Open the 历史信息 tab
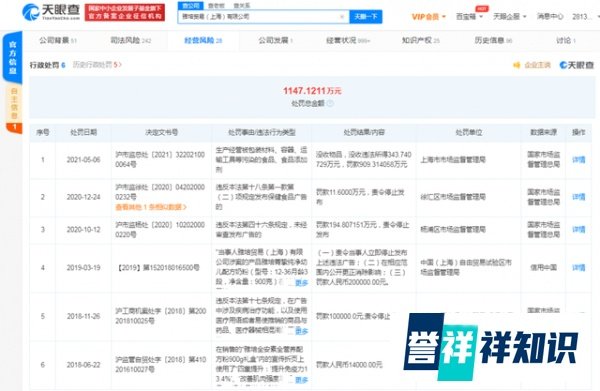The width and height of the screenshot is (600, 391). pyautogui.click(x=493, y=41)
